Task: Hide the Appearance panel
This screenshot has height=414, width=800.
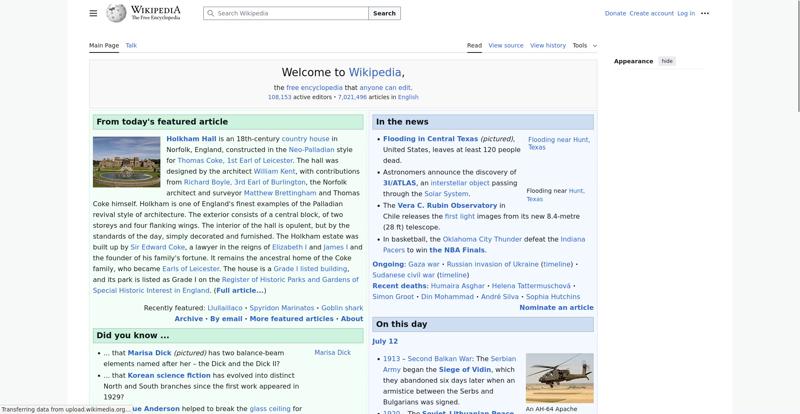Action: click(x=667, y=61)
